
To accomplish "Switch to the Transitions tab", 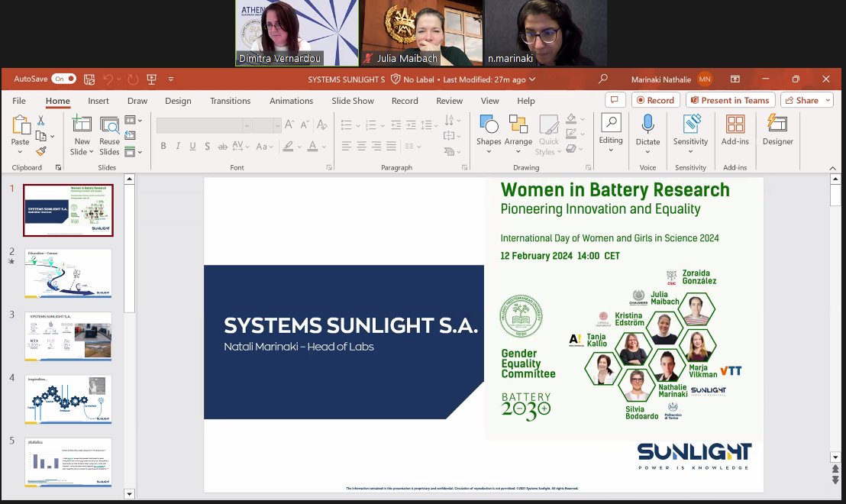I will pos(231,101).
